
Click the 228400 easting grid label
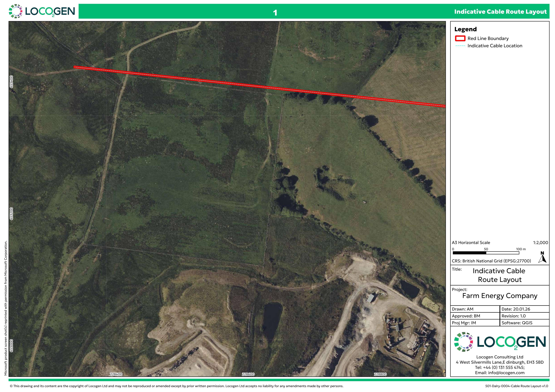(116, 374)
